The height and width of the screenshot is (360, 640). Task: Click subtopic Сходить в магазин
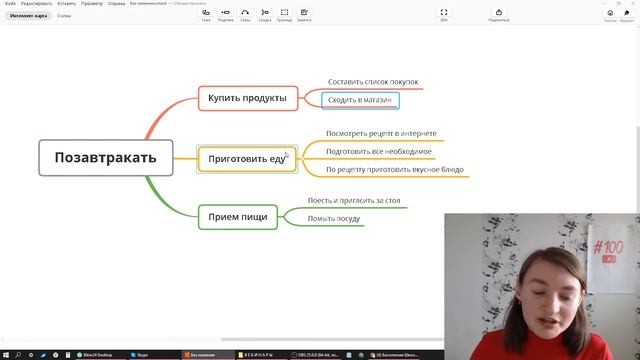click(360, 100)
